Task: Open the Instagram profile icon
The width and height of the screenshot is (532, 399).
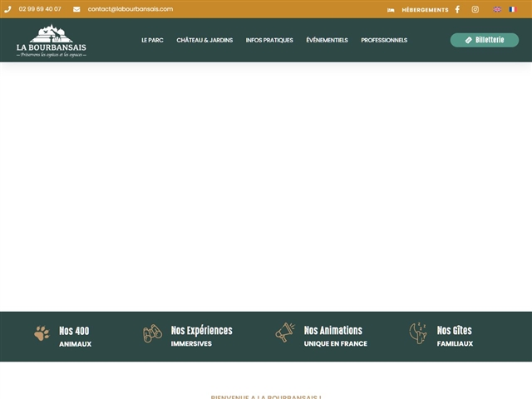Action: pyautogui.click(x=475, y=10)
